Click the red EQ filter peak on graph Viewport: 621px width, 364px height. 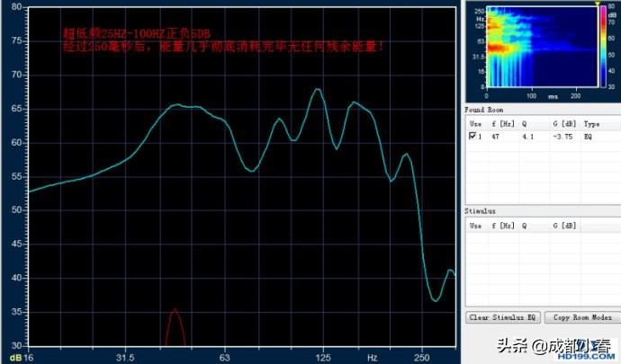(x=175, y=324)
